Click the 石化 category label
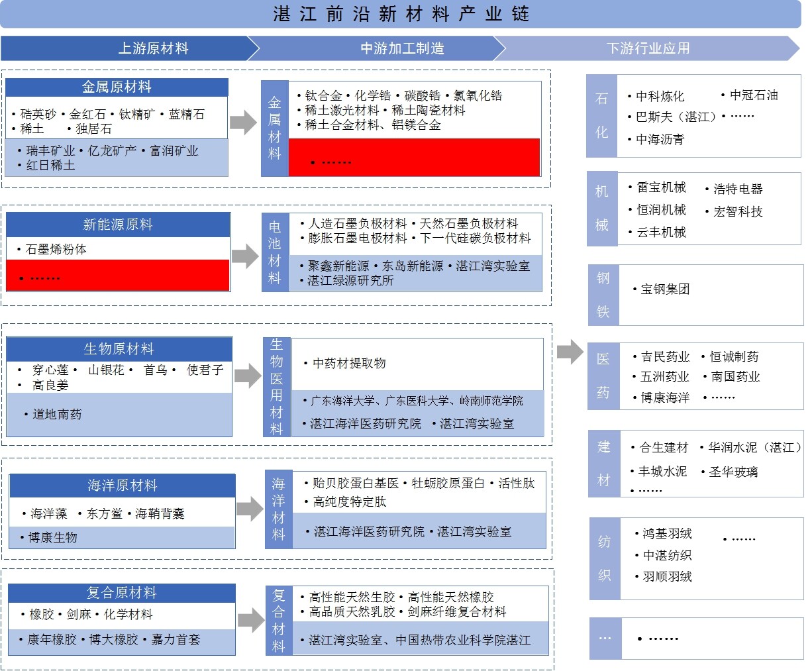Image resolution: width=812 pixels, height=671 pixels. pos(601,116)
